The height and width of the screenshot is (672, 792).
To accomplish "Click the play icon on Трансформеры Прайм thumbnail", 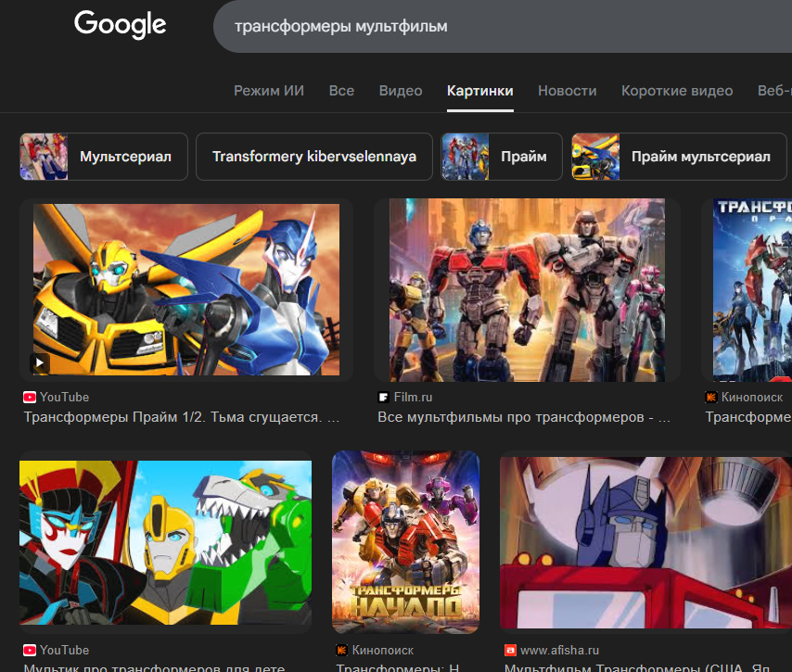I will (40, 362).
